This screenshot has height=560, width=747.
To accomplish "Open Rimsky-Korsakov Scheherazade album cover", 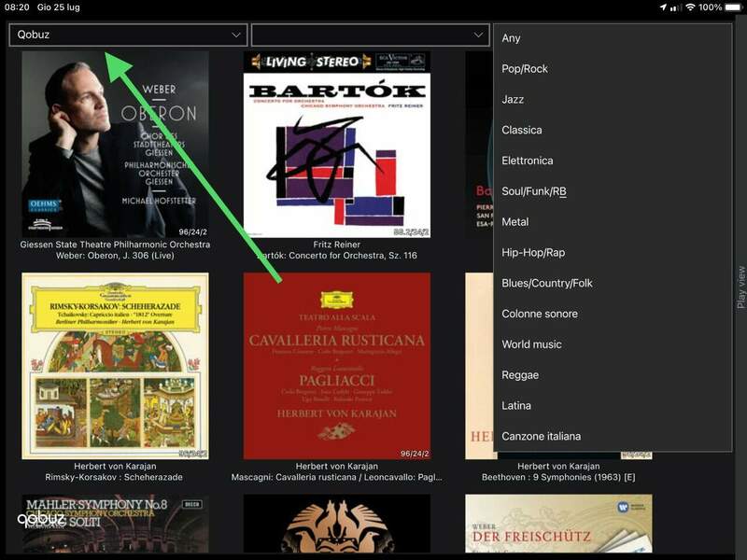I will [115, 366].
